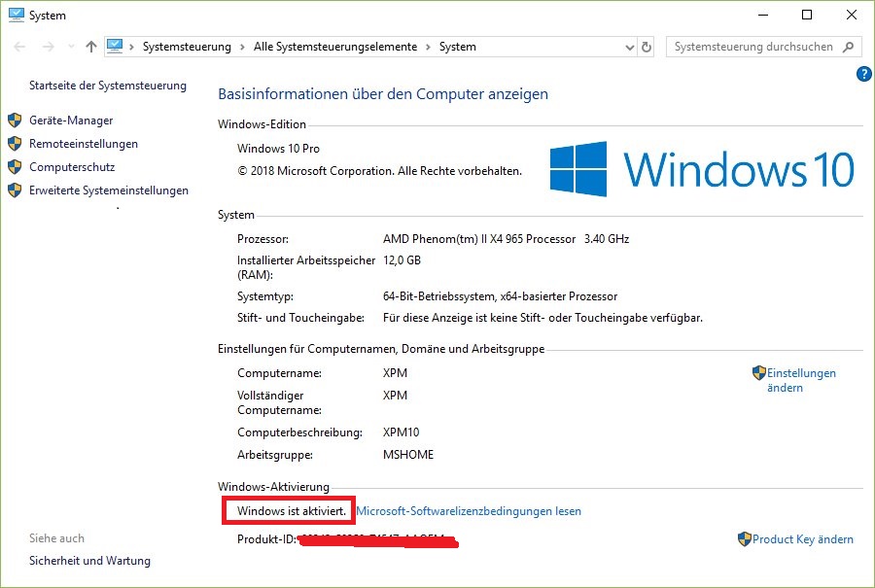Close the System window
The width and height of the screenshot is (875, 588).
(x=852, y=15)
